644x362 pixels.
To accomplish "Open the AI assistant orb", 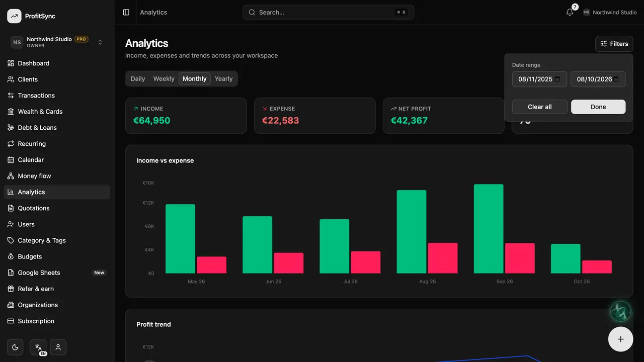I will (x=621, y=312).
